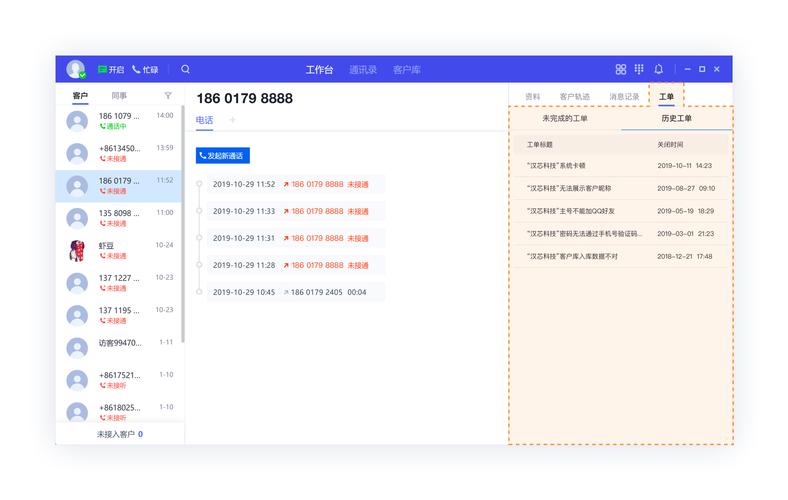788x500 pixels.
Task: Open the notification bell
Action: (x=658, y=69)
